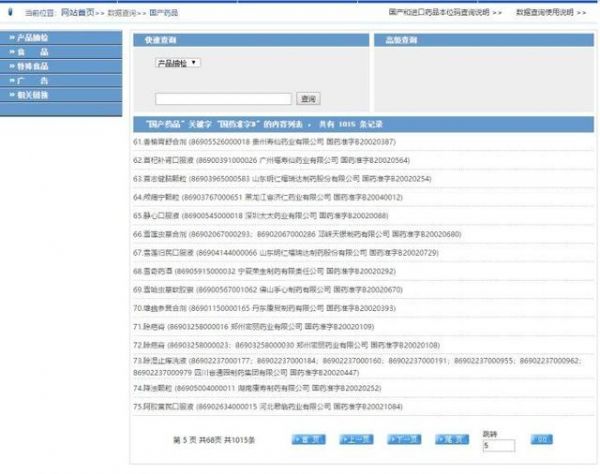Open record 74 ending 国药准字B20020252
600x474 pixels.
click(257, 388)
